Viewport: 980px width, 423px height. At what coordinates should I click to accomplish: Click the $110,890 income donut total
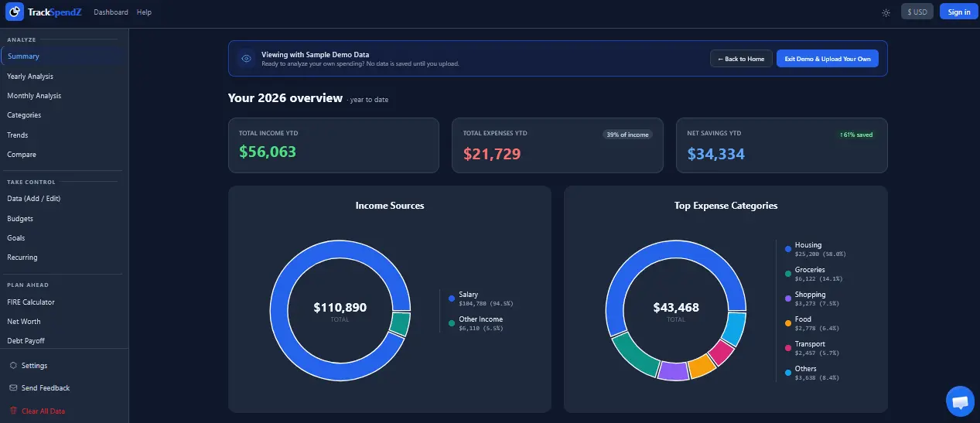pos(340,308)
